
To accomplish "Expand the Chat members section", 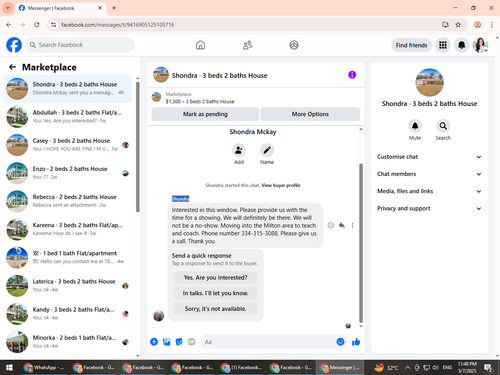I will click(429, 174).
